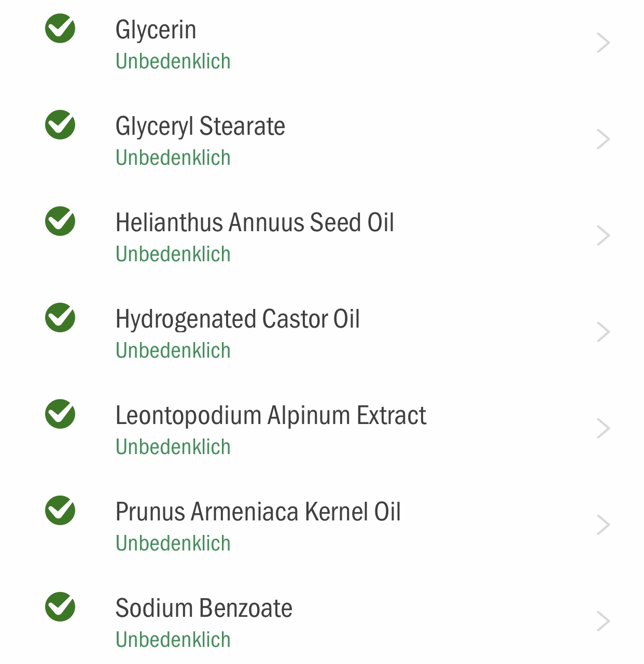Click the chevron on the Prunus Armeniaca Kernel Oil row
This screenshot has width=644, height=664.
(x=603, y=525)
